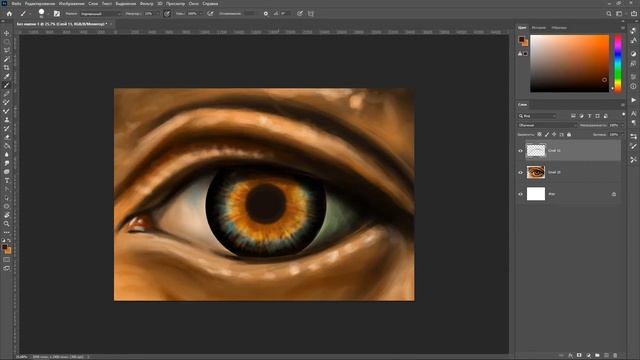The width and height of the screenshot is (640, 360).
Task: Open the layer filter type dropdown
Action: click(x=538, y=116)
